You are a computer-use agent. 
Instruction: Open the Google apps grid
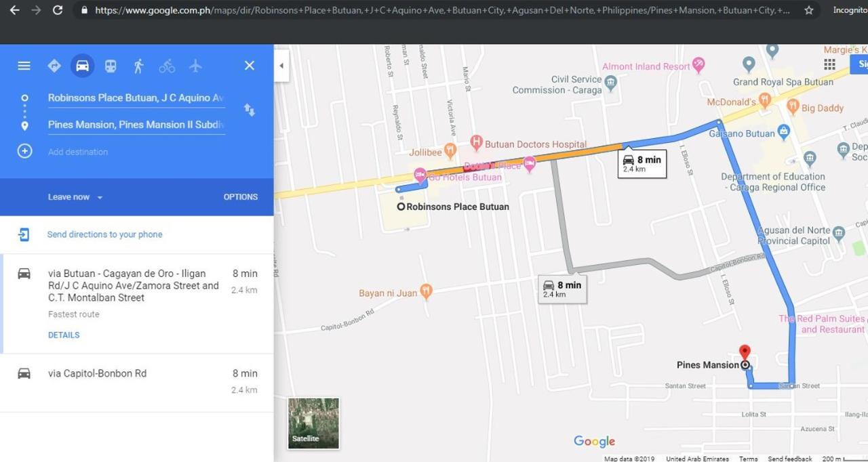[829, 64]
